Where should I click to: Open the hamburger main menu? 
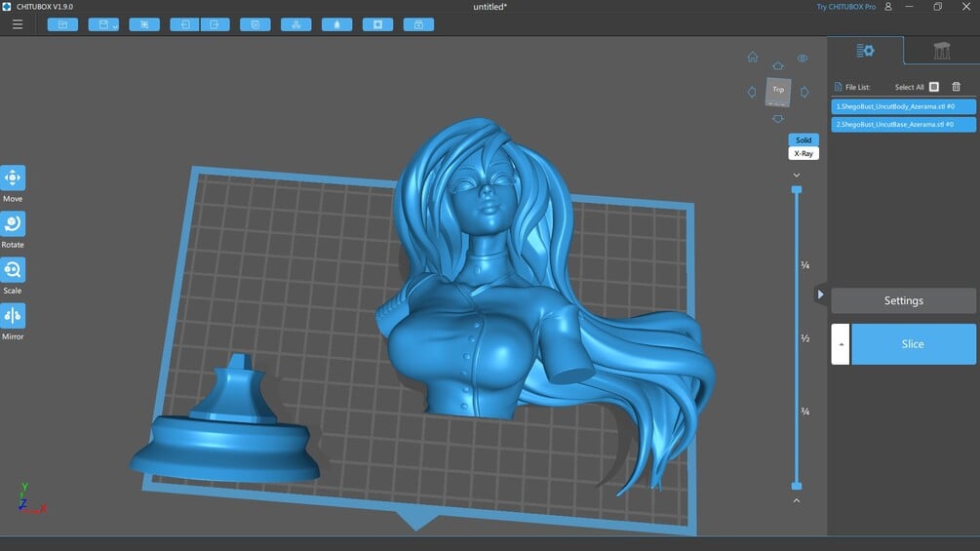[18, 24]
